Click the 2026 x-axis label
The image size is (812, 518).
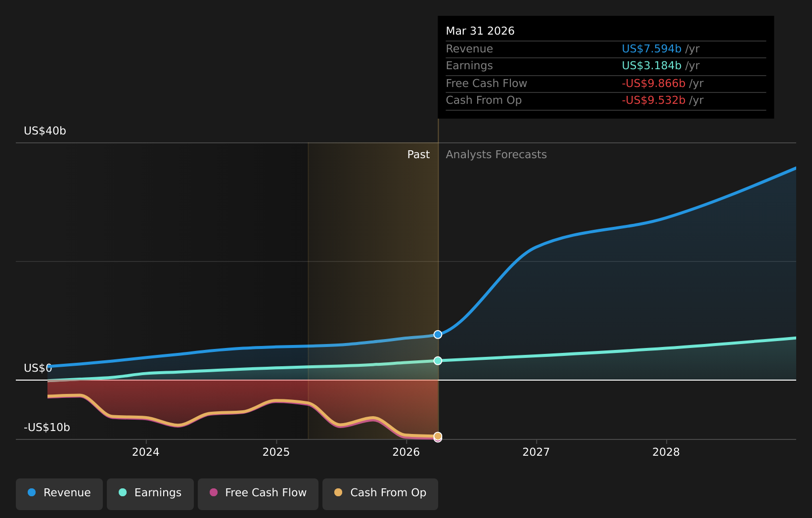(x=406, y=452)
